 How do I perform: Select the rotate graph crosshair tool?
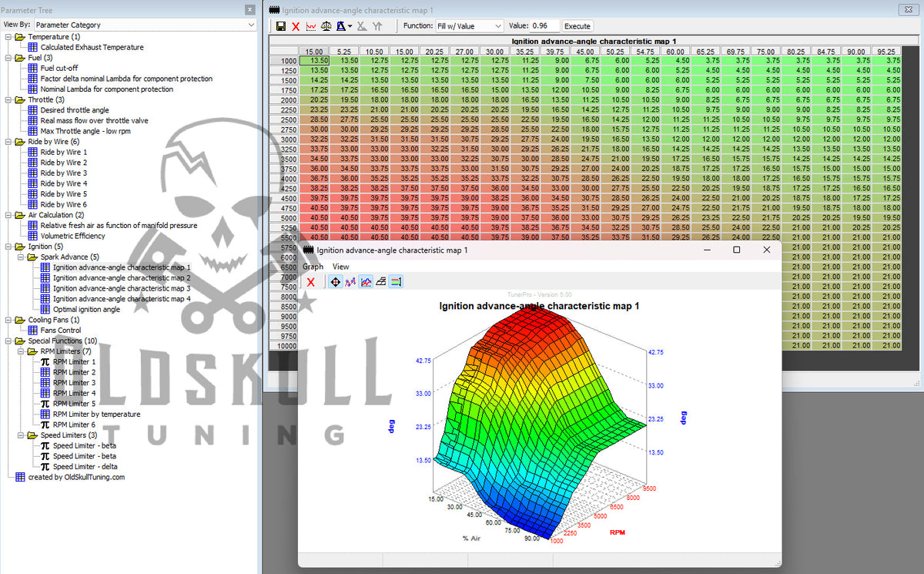[335, 282]
